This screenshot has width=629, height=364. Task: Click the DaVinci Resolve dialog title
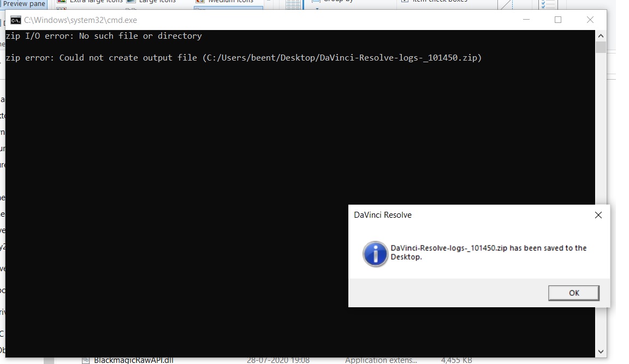(x=383, y=215)
